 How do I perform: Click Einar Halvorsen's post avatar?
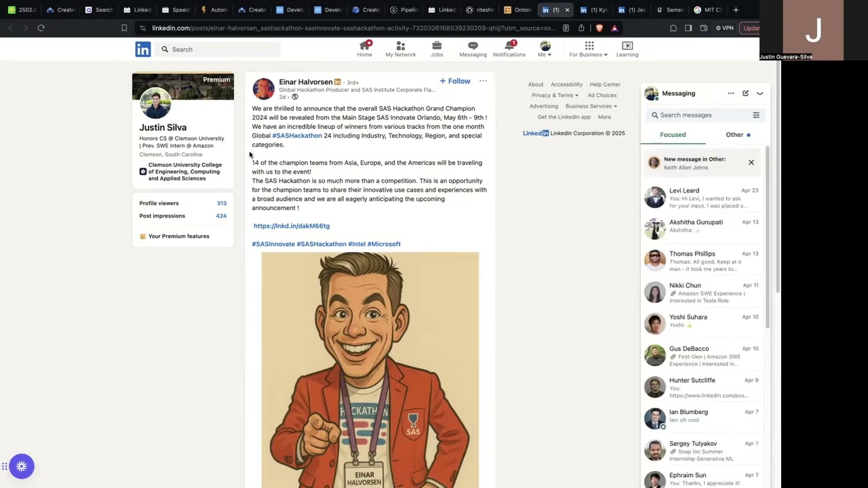tap(264, 89)
